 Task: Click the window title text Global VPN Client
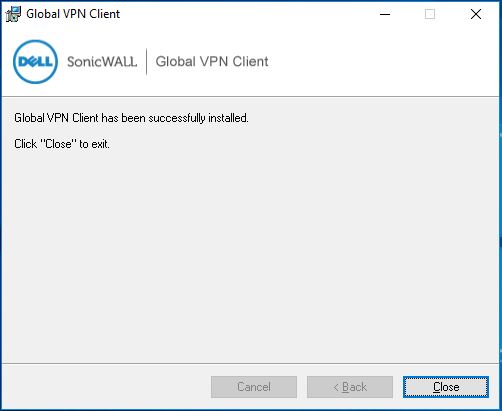click(73, 14)
